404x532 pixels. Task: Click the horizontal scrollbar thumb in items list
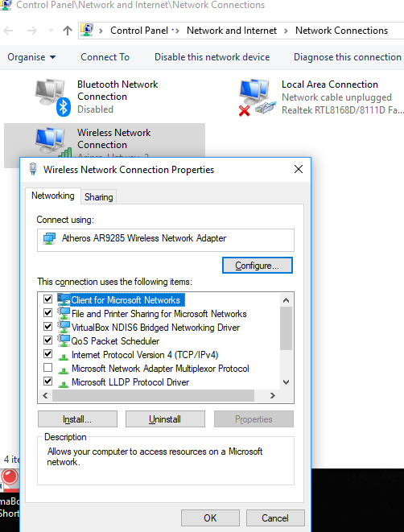click(x=153, y=396)
